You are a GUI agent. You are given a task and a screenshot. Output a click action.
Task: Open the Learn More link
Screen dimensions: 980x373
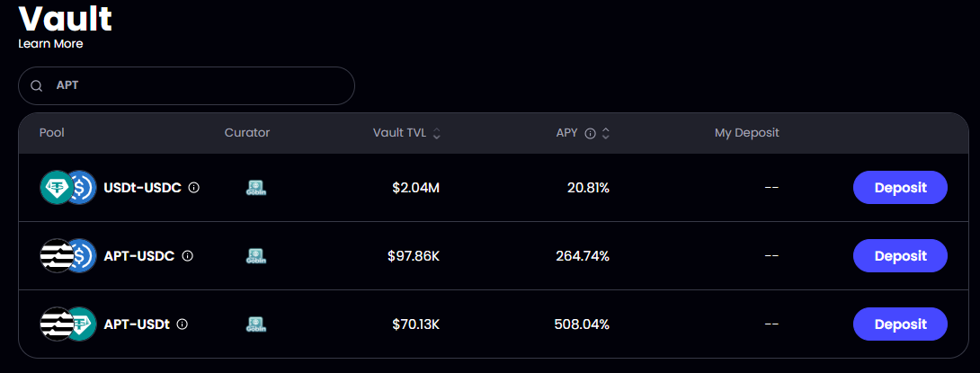click(x=50, y=44)
